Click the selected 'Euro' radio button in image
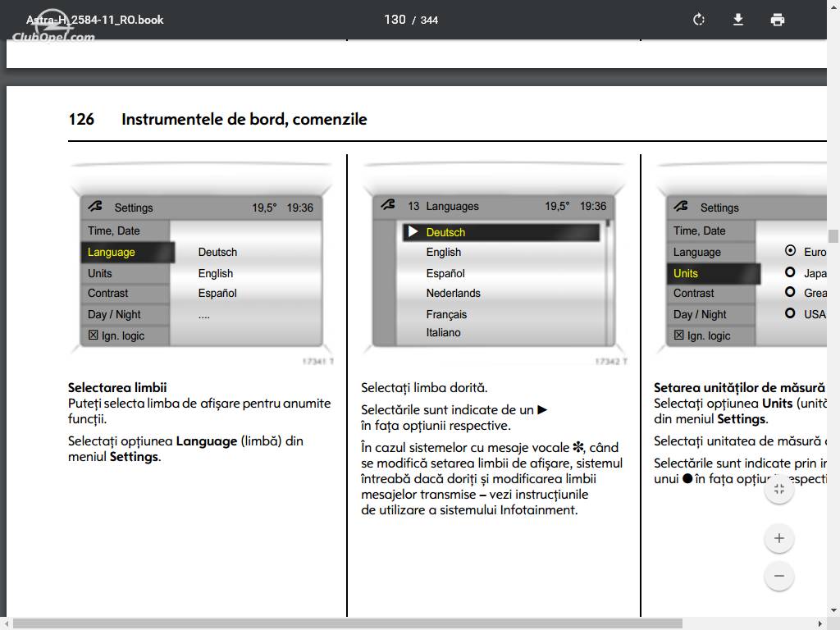The image size is (840, 630). 790,251
